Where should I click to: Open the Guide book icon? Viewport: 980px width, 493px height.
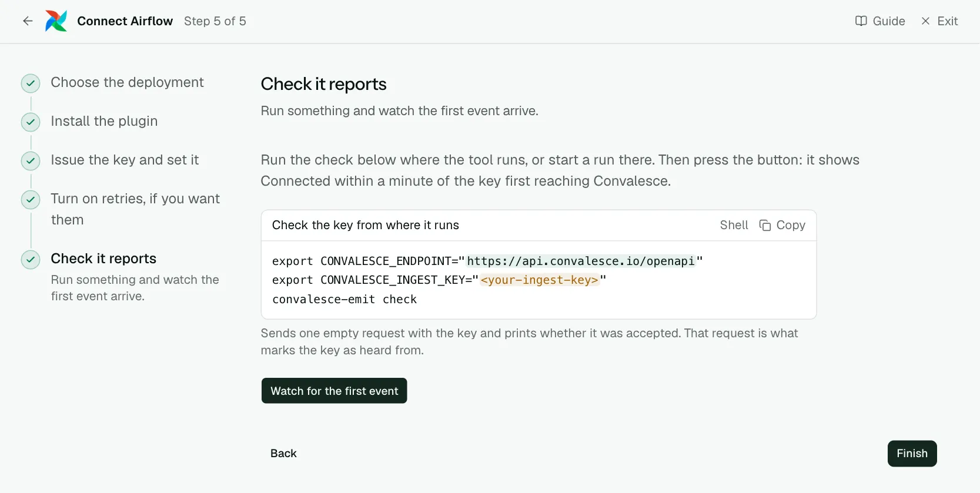tap(861, 21)
